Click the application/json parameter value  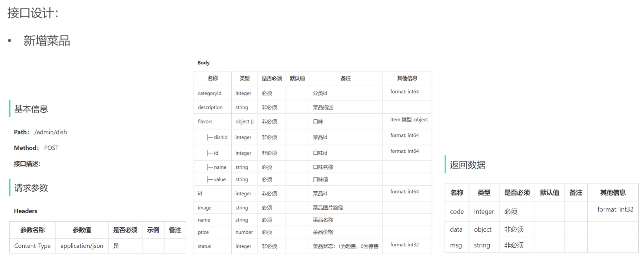82,246
